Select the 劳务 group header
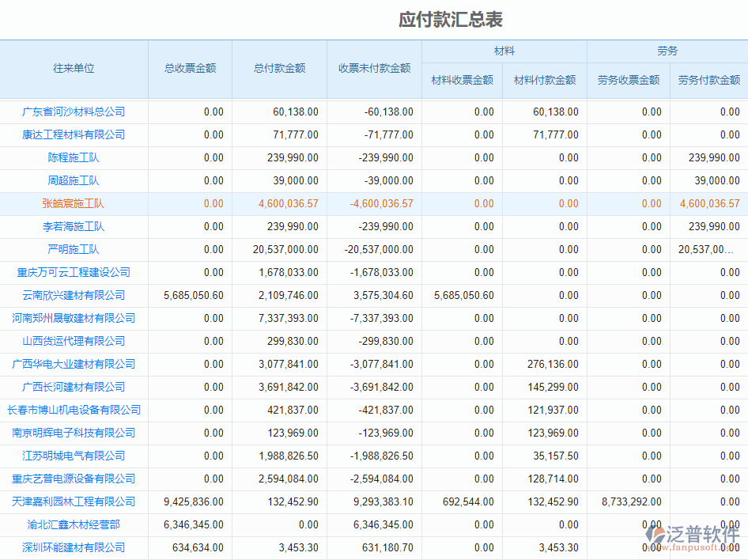 point(667,51)
